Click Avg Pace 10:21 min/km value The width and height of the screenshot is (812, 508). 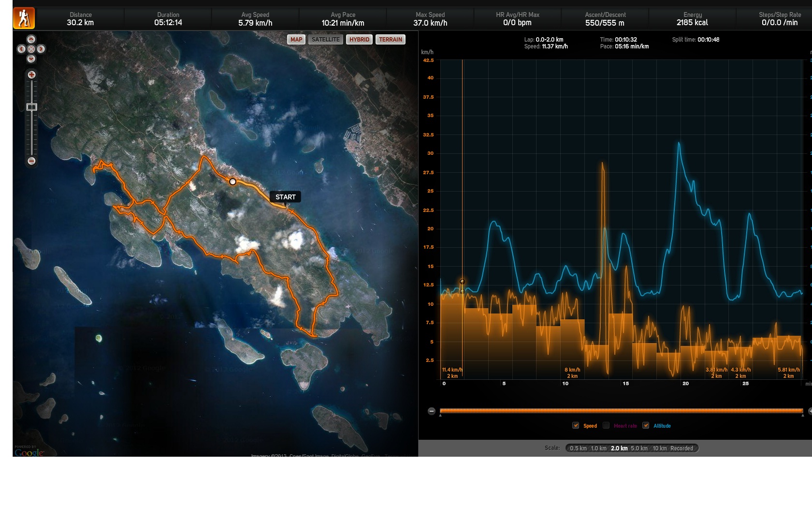pyautogui.click(x=343, y=23)
